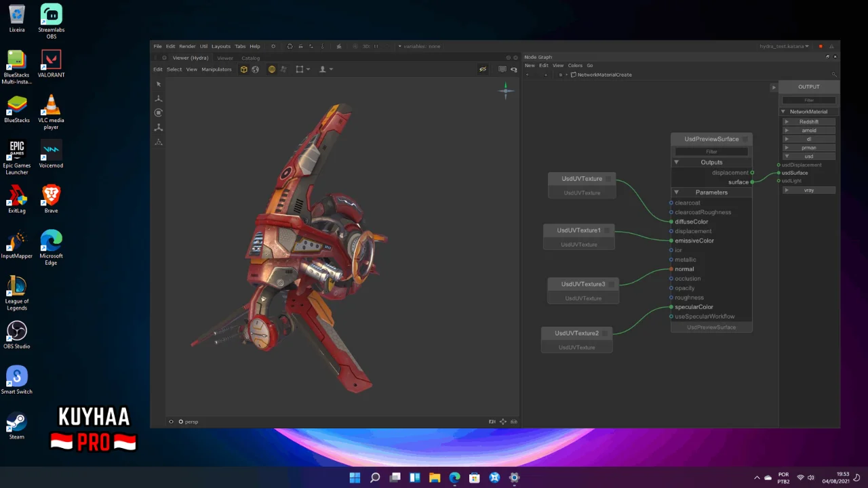868x488 pixels.
Task: Click the globe icon in viewer toolbar
Action: pos(255,69)
